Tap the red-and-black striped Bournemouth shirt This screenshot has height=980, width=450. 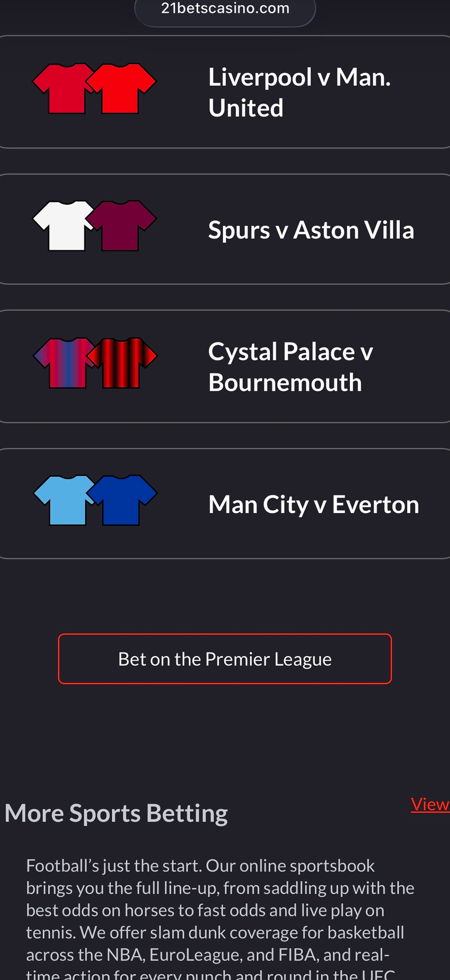pyautogui.click(x=123, y=363)
